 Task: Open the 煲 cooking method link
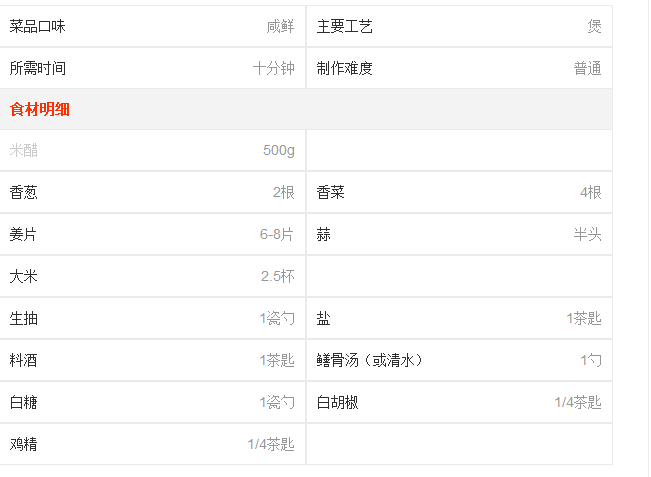click(594, 26)
